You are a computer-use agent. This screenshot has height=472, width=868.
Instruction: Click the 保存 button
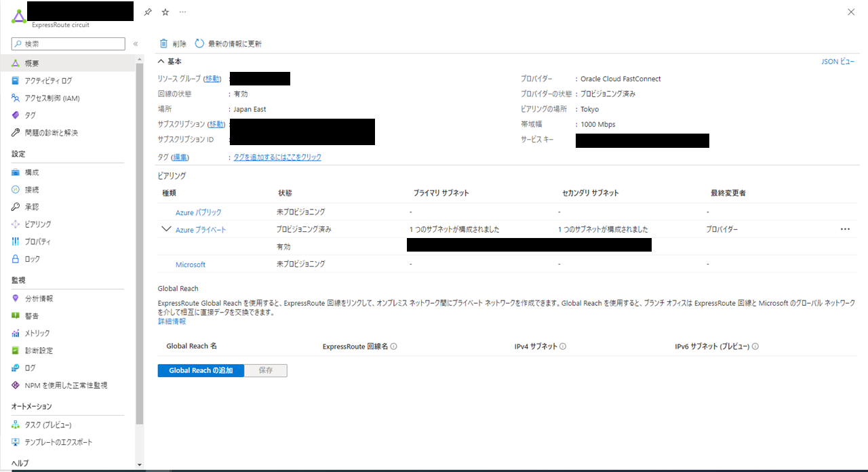point(266,371)
